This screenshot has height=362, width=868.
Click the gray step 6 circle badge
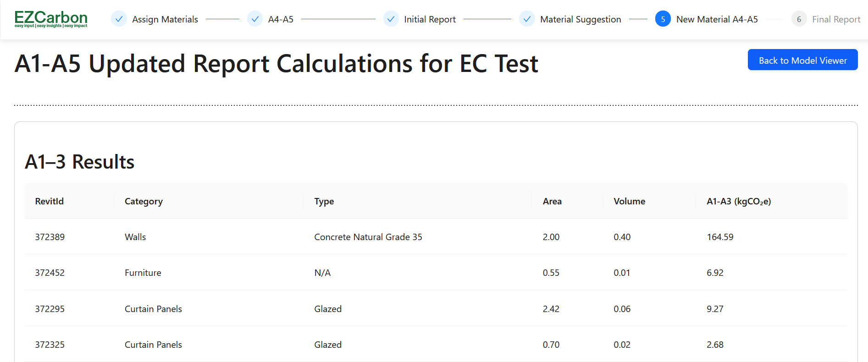pyautogui.click(x=799, y=19)
